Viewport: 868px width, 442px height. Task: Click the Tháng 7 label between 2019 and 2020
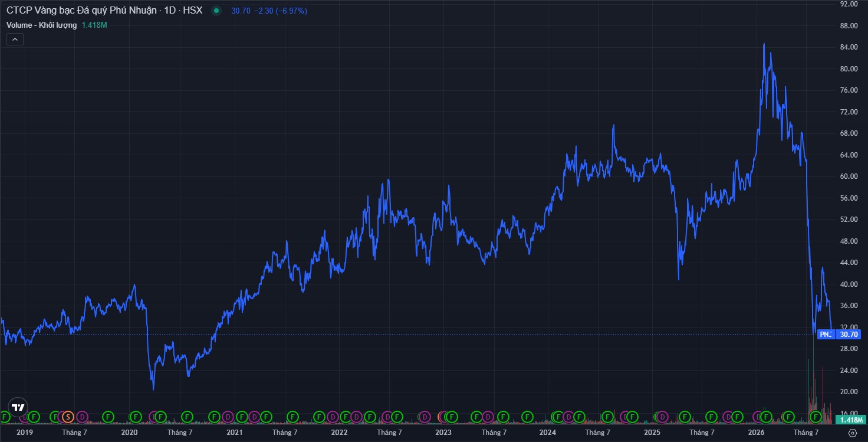click(75, 433)
